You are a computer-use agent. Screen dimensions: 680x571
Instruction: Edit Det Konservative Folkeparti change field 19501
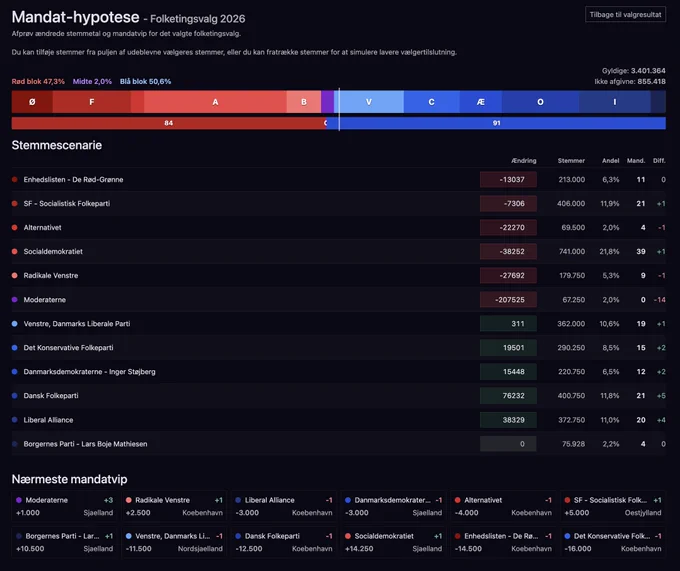[508, 348]
